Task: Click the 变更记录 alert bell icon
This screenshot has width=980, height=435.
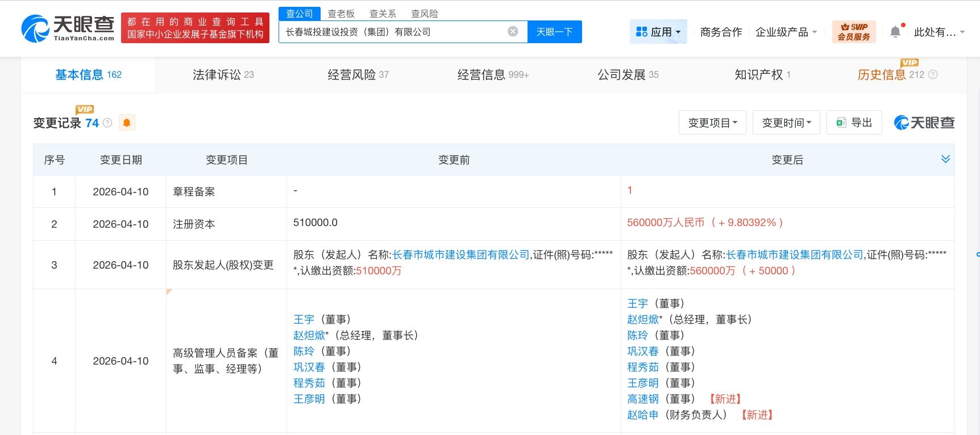Action: pos(127,123)
